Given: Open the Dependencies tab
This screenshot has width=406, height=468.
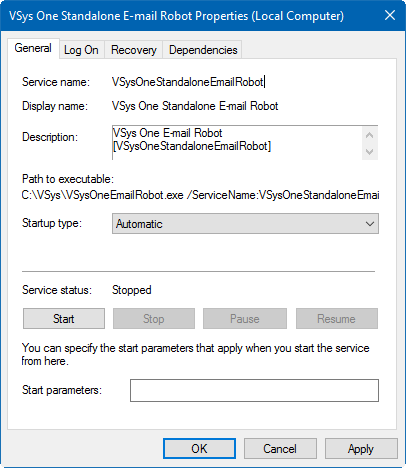Looking at the screenshot, I should click(203, 50).
